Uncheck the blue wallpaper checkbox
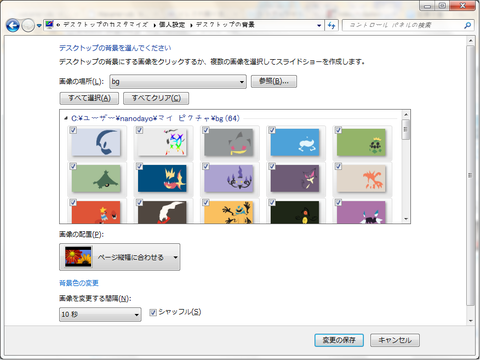Image resolution: width=480 pixels, height=360 pixels. pyautogui.click(x=272, y=130)
